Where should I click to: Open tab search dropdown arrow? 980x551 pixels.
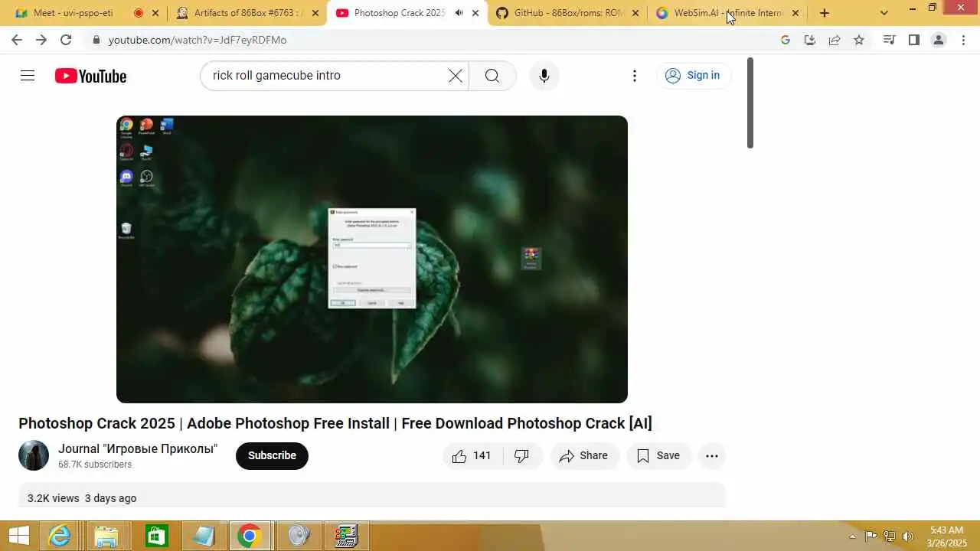pos(884,13)
